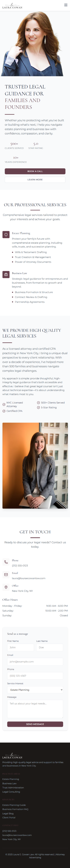The image size is (70, 868).
Task: Click the Laura Cowan header logo
Action: click(12, 6)
